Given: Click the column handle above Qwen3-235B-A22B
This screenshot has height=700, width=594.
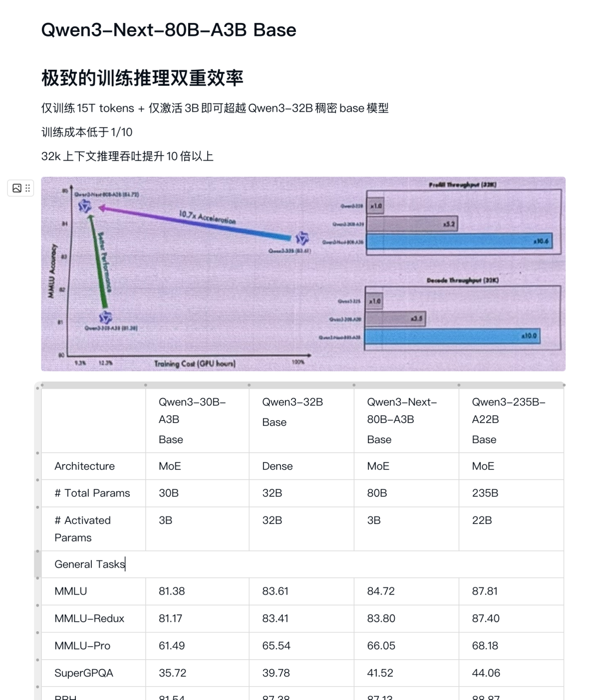Looking at the screenshot, I should (459, 385).
